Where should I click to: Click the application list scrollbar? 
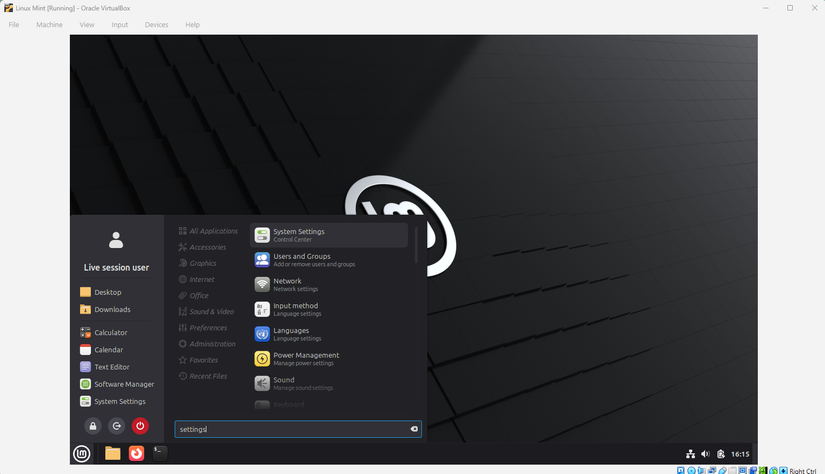click(416, 245)
